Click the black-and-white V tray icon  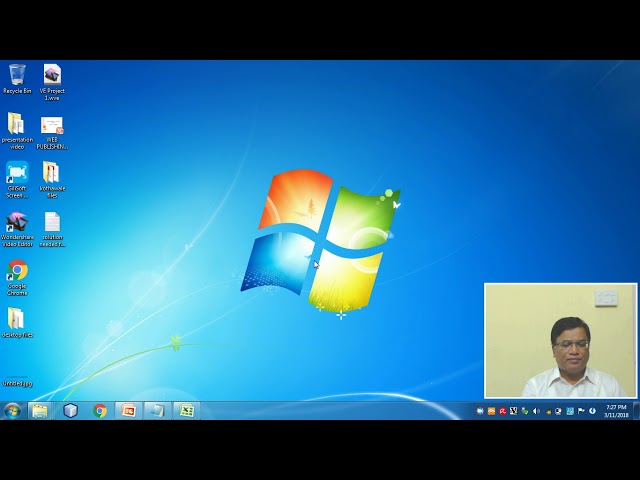(x=513, y=411)
